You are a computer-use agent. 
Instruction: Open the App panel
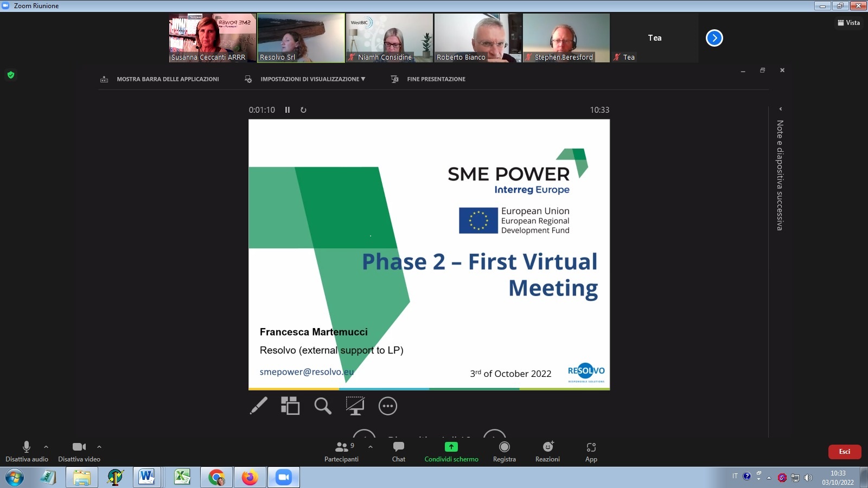[x=591, y=451]
